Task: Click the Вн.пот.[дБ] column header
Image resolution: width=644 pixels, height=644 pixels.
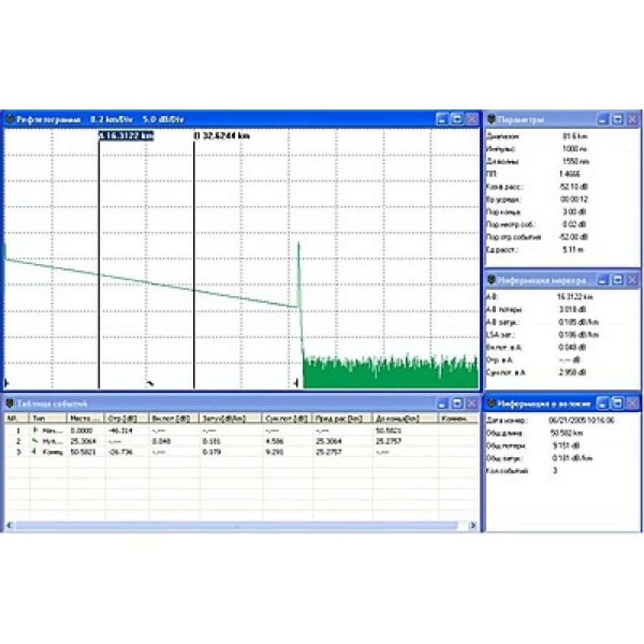Action: point(174,418)
